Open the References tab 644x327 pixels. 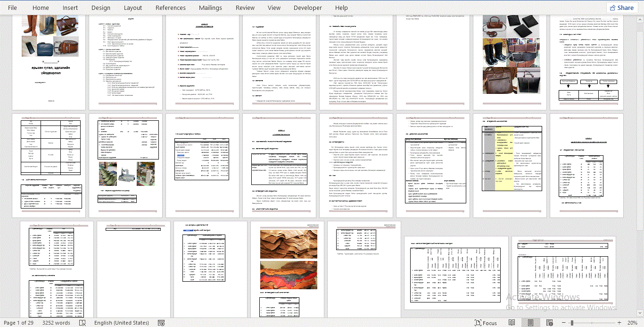171,8
